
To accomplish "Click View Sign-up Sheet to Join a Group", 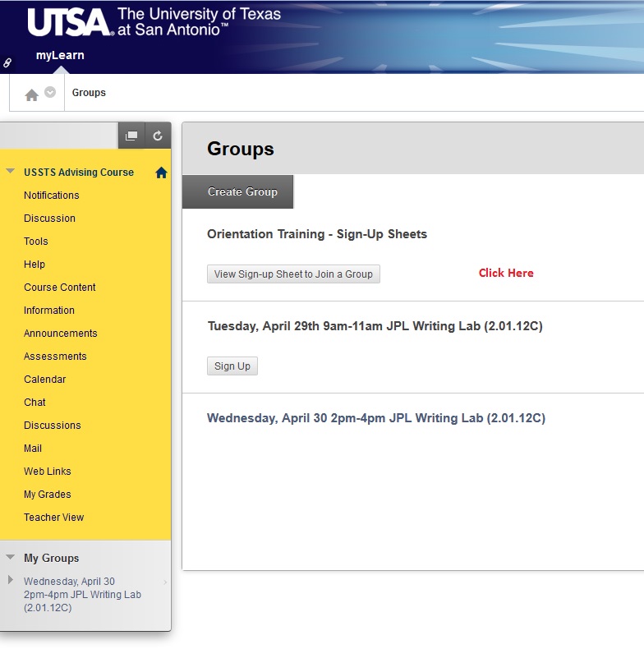I will point(293,274).
